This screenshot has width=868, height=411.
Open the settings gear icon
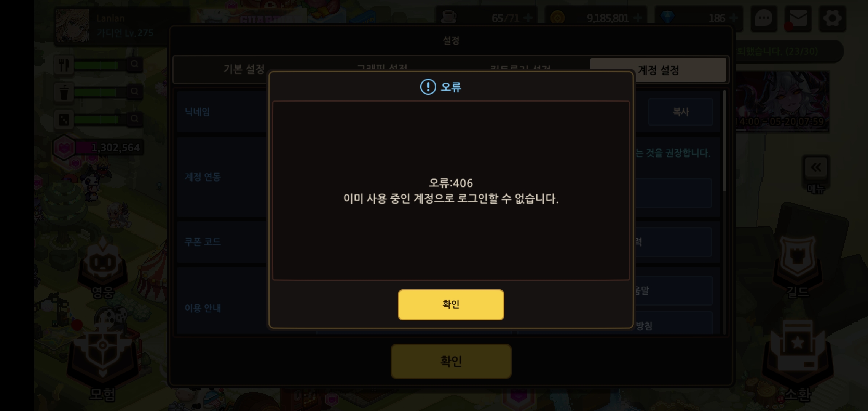click(832, 18)
